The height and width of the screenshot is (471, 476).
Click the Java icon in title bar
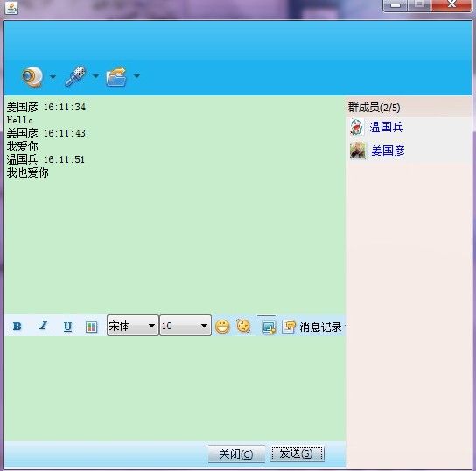11,8
